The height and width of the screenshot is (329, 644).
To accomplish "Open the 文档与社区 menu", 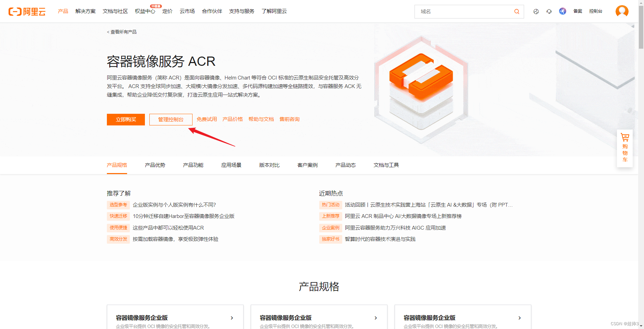I will click(x=115, y=11).
